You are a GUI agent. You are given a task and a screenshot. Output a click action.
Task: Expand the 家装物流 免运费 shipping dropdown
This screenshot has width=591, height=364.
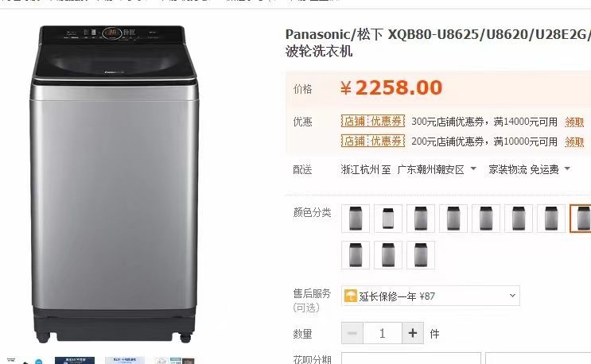(x=529, y=169)
